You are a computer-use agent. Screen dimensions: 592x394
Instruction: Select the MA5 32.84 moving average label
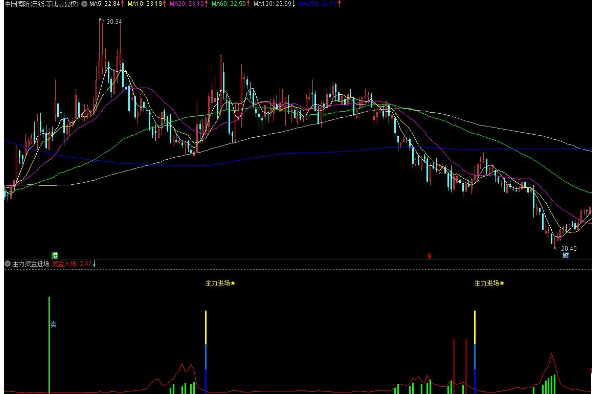[x=104, y=4]
